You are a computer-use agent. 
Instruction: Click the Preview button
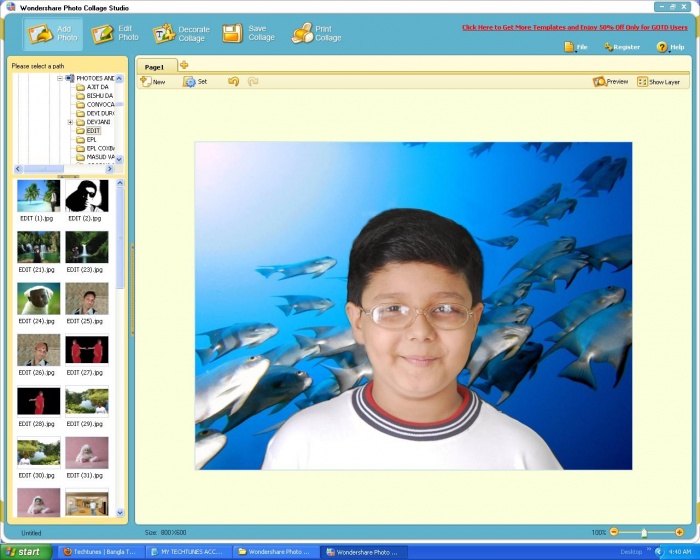point(610,82)
